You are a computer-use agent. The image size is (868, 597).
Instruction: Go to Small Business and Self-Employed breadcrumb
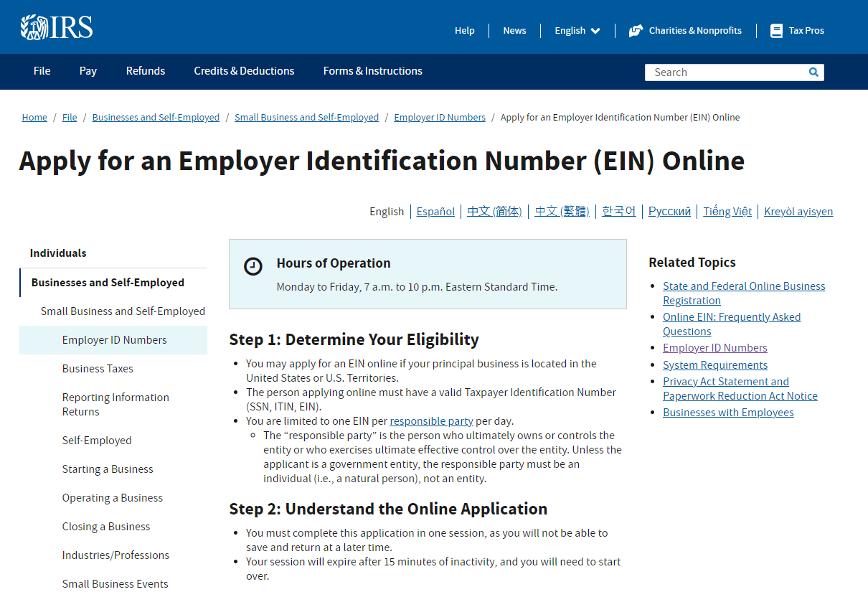[x=306, y=118]
